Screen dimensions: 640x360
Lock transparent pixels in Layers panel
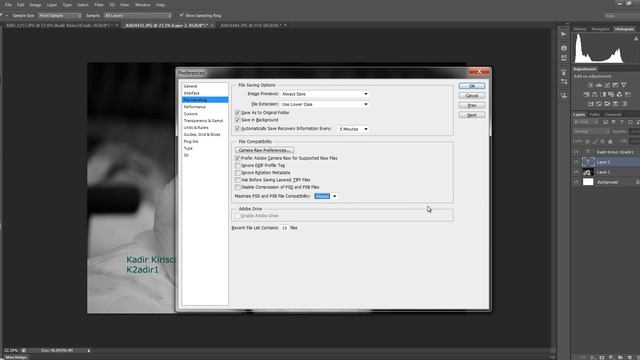[587, 141]
